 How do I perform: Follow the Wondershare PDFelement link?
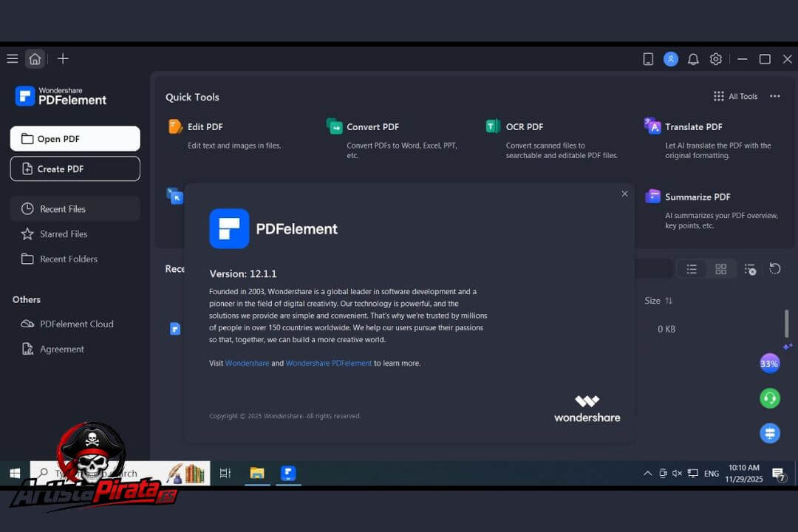pyautogui.click(x=328, y=363)
